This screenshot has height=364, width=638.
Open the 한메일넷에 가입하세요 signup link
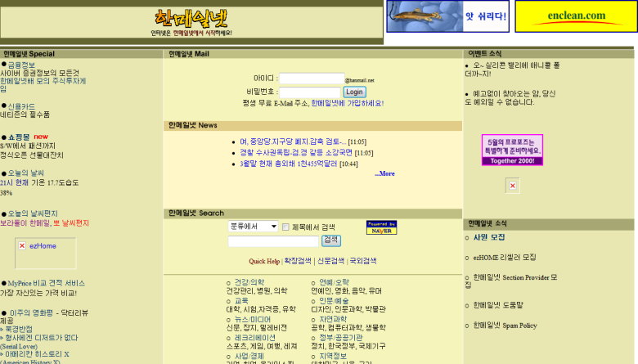[347, 103]
